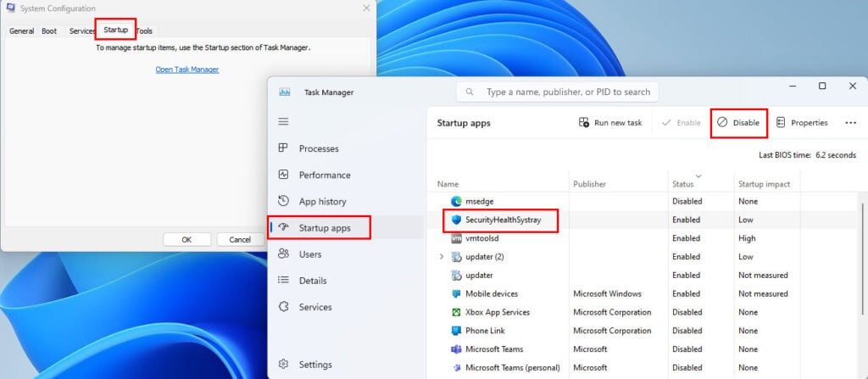Screen dimensions: 868x379
Task: Click the Disable button
Action: coord(739,123)
